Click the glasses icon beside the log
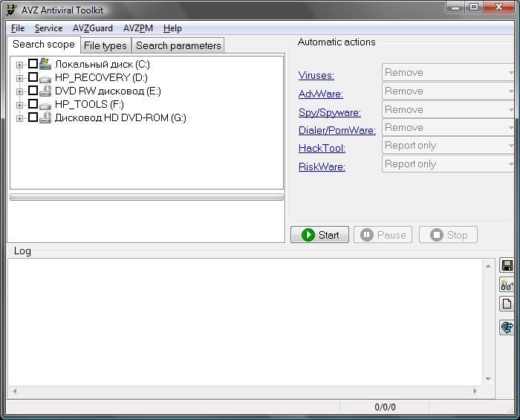Image resolution: width=520 pixels, height=420 pixels. (507, 285)
